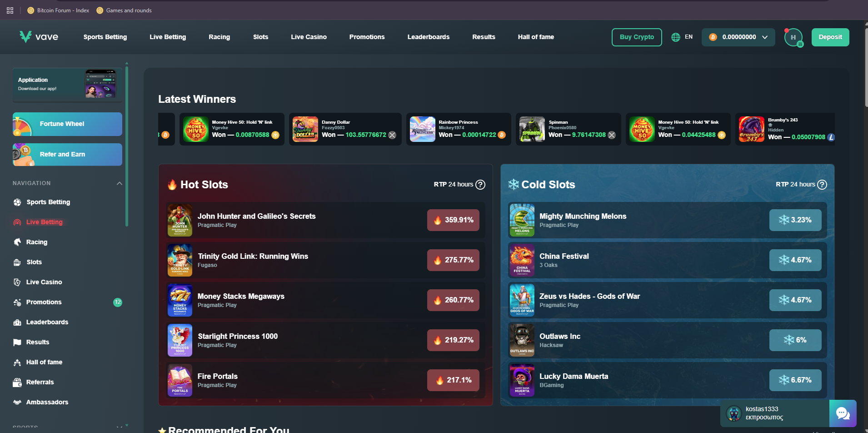Collapse the Navigation section chevron

(x=120, y=183)
